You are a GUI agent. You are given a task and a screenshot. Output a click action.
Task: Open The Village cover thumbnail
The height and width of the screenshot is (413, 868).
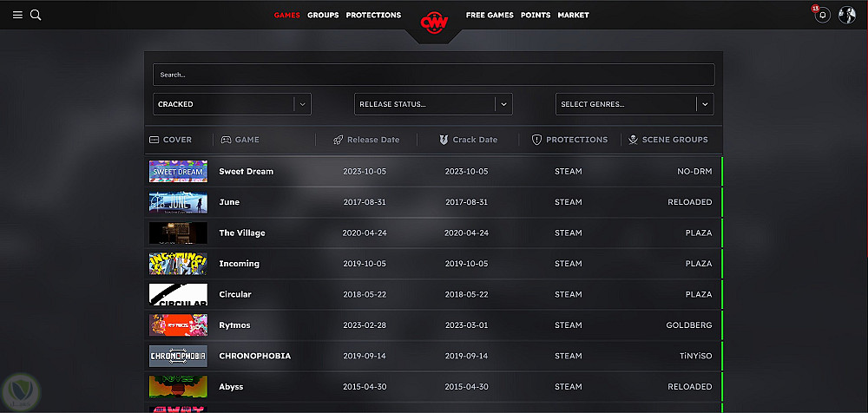pos(178,233)
